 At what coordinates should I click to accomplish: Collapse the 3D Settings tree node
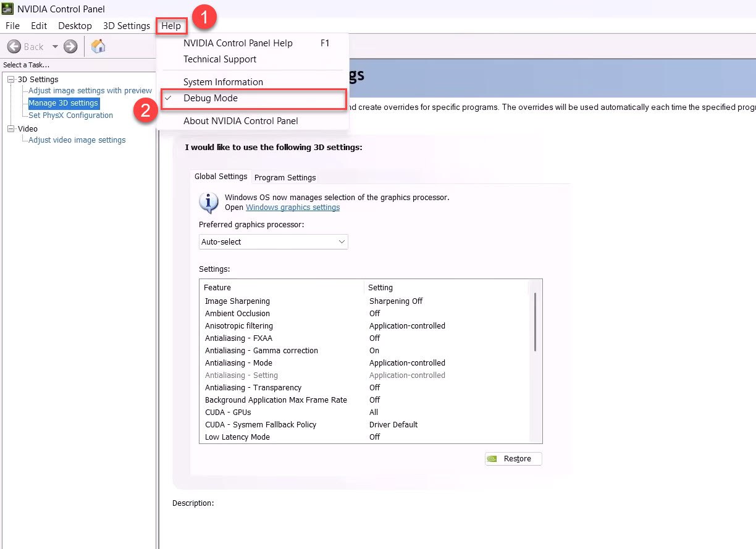coord(10,80)
